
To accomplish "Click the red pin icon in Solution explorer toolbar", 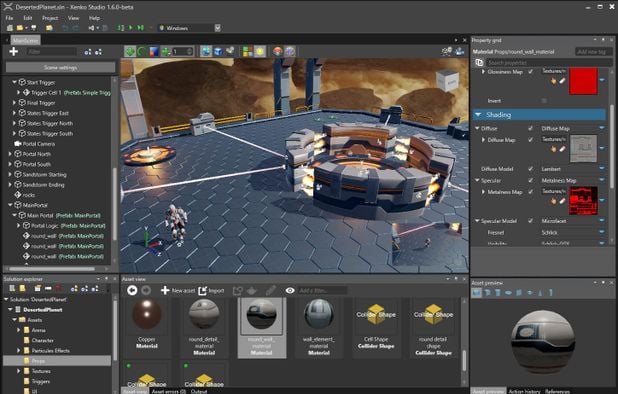I will [58, 289].
